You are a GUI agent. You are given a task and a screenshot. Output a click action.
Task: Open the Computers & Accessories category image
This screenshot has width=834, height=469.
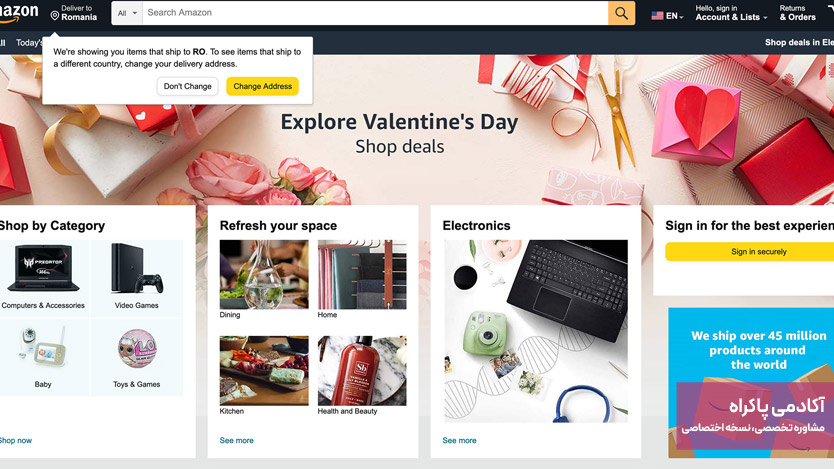43,269
